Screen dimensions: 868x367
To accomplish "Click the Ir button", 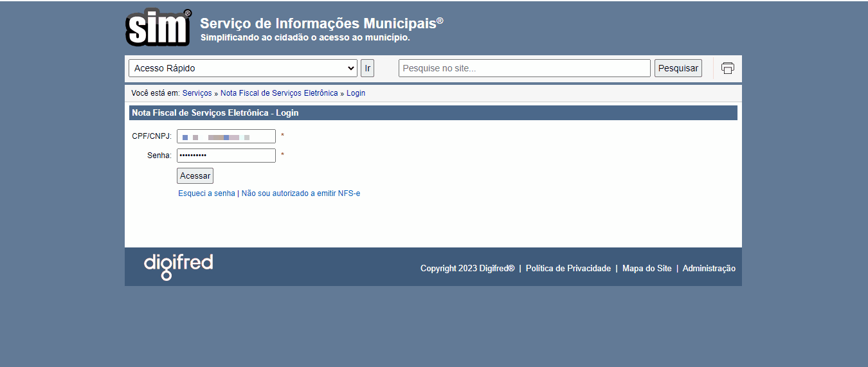I will (x=367, y=68).
